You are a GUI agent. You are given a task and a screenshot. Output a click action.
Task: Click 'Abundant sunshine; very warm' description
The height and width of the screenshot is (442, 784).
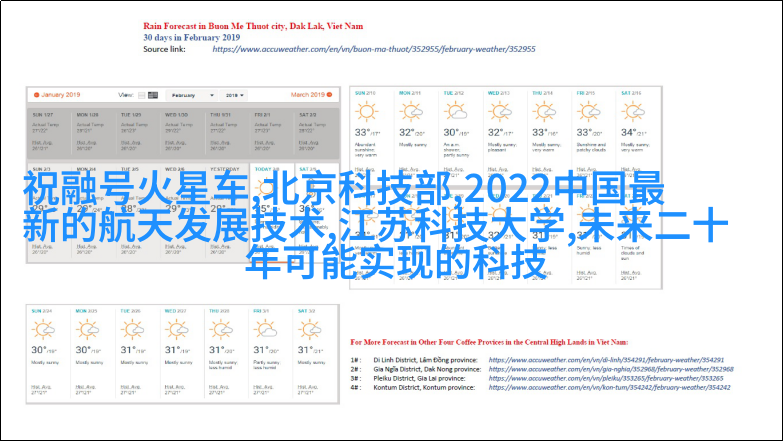click(x=366, y=150)
